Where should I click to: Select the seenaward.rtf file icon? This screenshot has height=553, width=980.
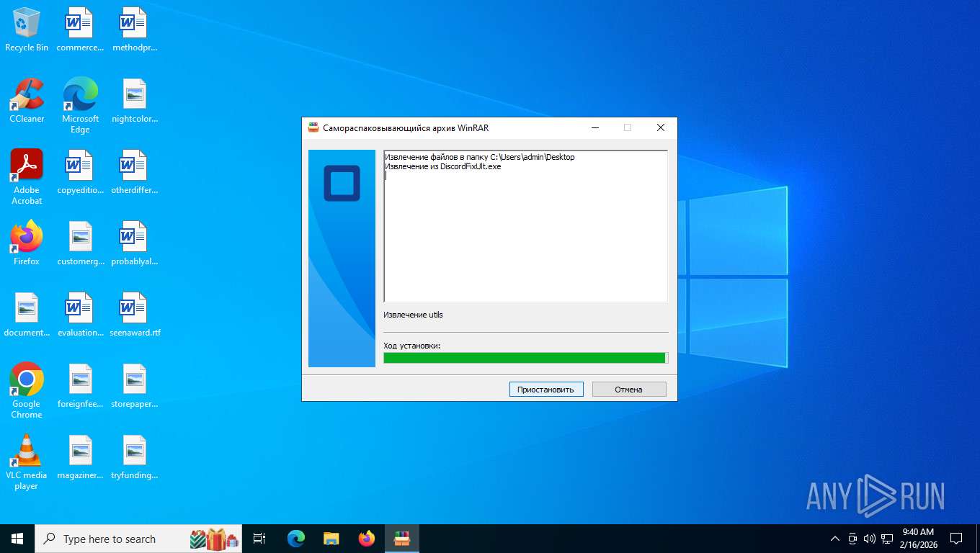135,315
